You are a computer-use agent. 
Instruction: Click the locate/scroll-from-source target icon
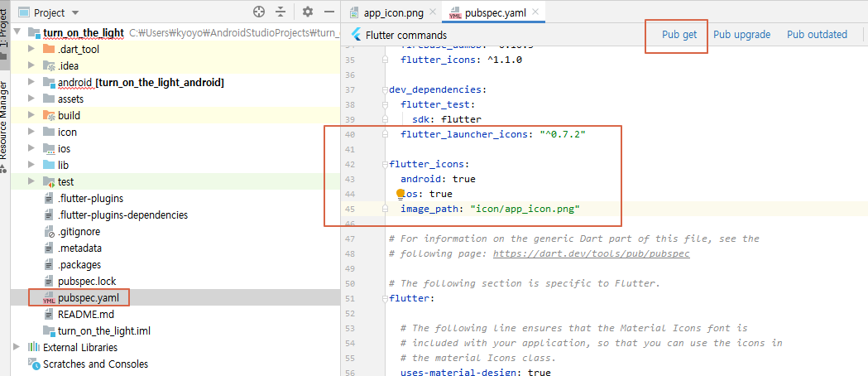[258, 12]
